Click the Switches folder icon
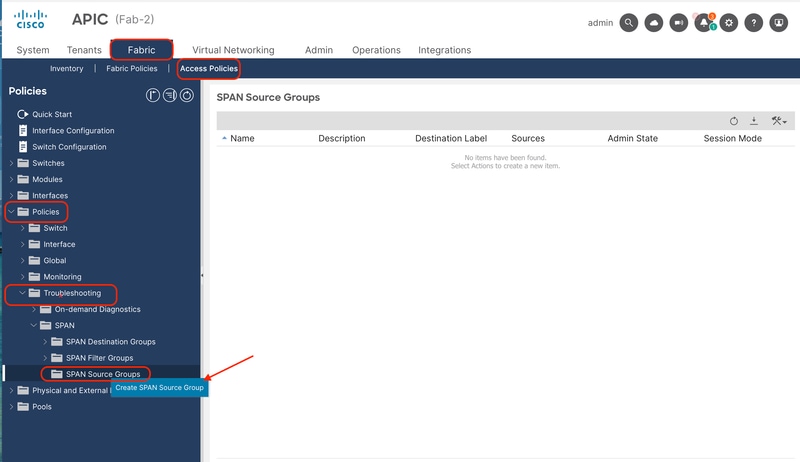800x462 pixels. pos(23,163)
